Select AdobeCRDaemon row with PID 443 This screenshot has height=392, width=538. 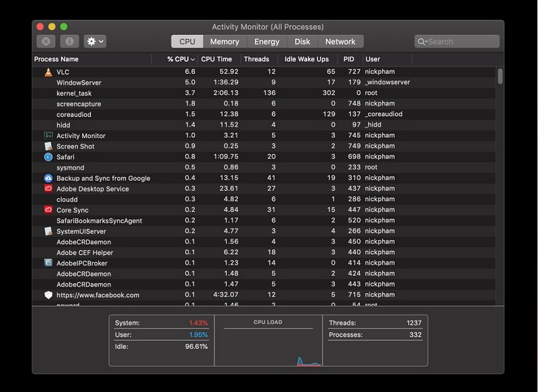tap(264, 284)
